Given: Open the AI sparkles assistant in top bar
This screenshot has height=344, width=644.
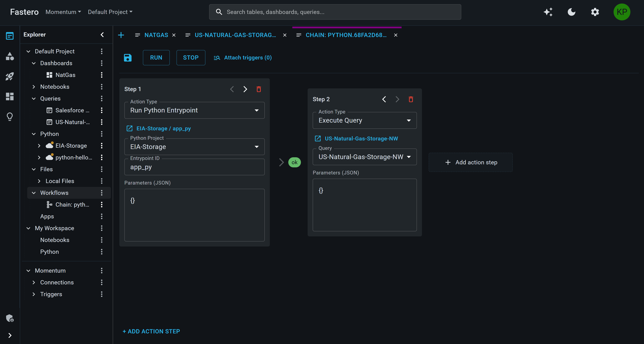Looking at the screenshot, I should pyautogui.click(x=548, y=12).
